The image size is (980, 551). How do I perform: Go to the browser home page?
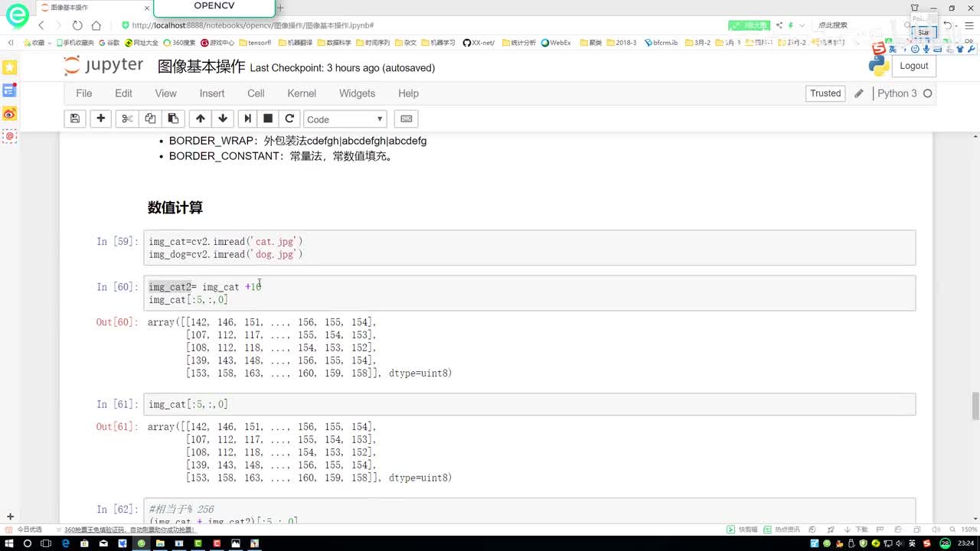coord(96,25)
